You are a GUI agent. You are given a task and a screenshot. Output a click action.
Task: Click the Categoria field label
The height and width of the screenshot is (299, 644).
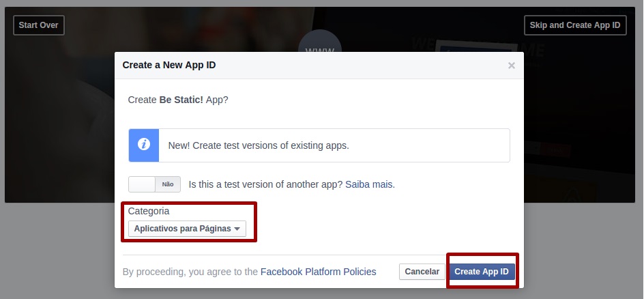[x=149, y=211]
